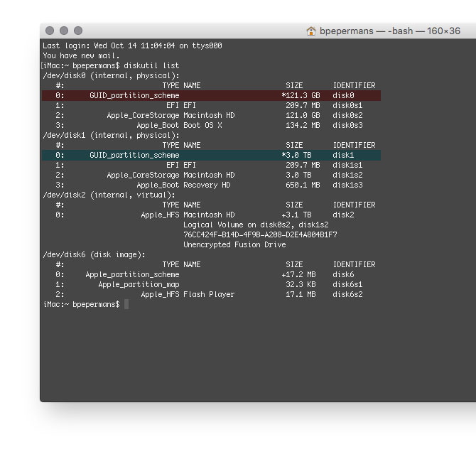476x459 pixels.
Task: Select the '/dev/disk2 (internal, virtual):' line
Action: (x=109, y=195)
